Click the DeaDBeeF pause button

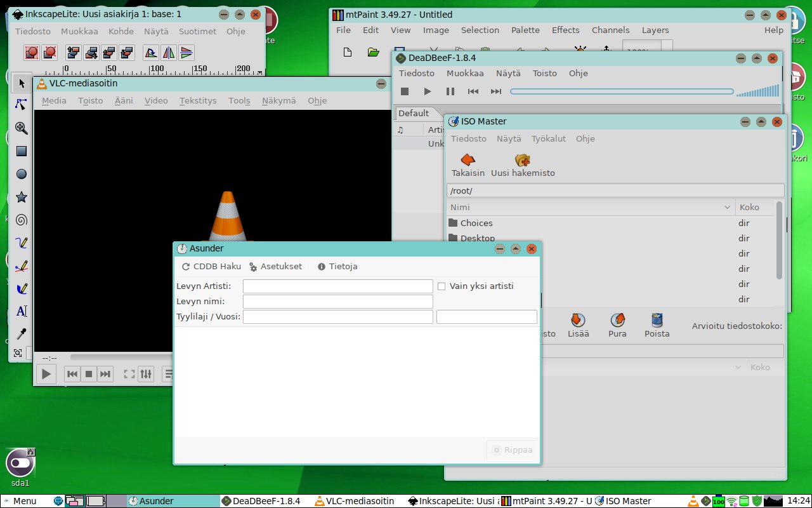click(x=450, y=91)
